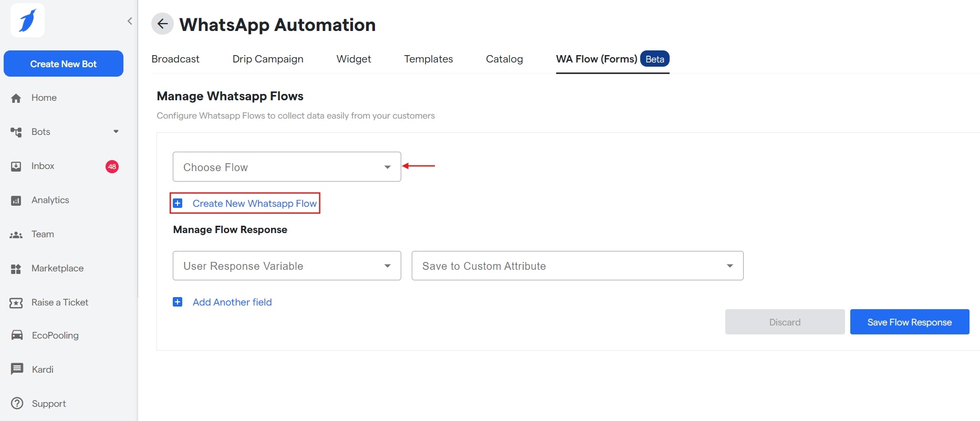Click the Inbox download tray icon
The image size is (980, 421).
16,166
